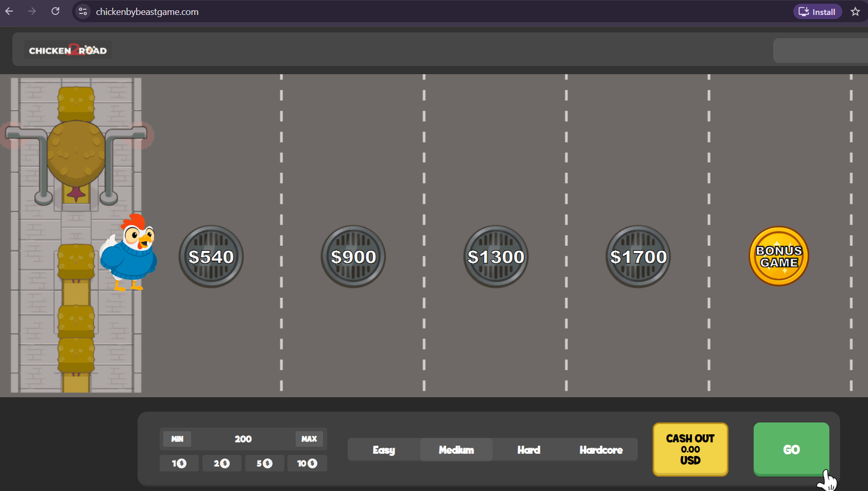Select the $1700 manhole cover
868x491 pixels.
tap(638, 256)
